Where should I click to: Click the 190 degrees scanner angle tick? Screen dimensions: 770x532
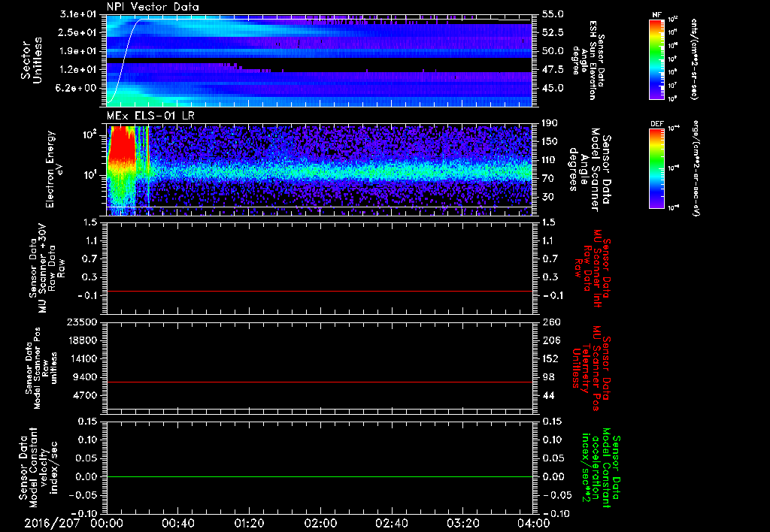pos(548,123)
